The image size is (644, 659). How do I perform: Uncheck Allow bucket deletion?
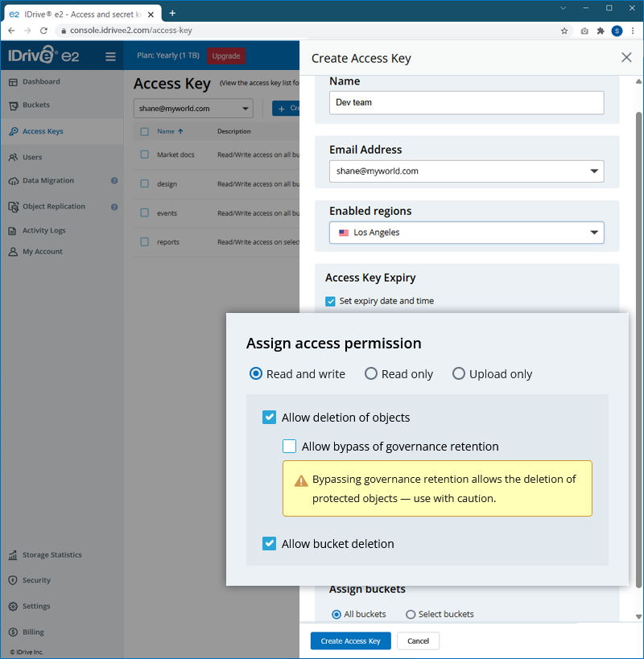pos(269,543)
